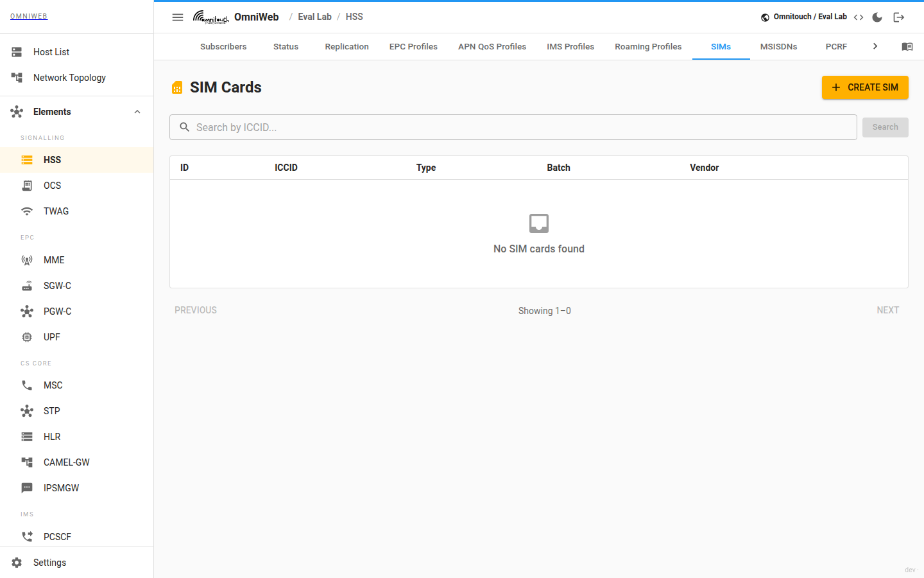Image resolution: width=924 pixels, height=578 pixels.
Task: Click the IPSMGW message icon
Action: [27, 488]
